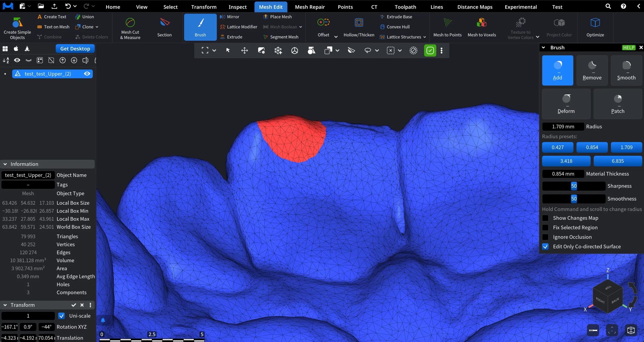The height and width of the screenshot is (342, 644).
Task: Select the Create Simple Objects tool
Action: (17, 28)
